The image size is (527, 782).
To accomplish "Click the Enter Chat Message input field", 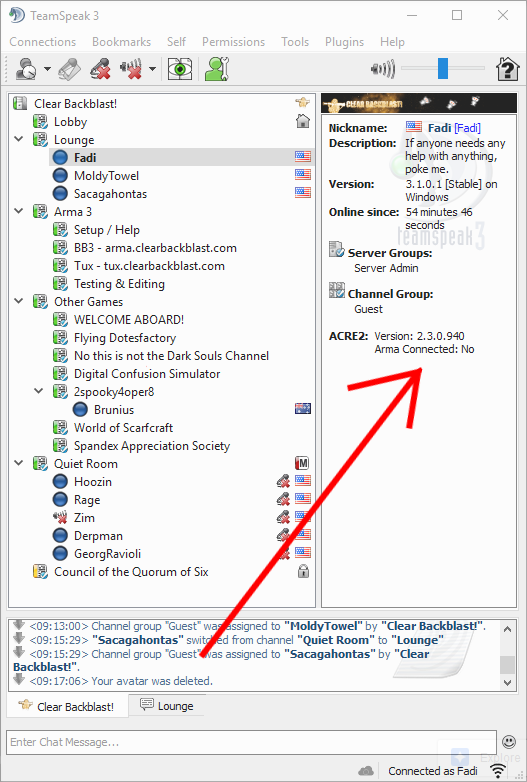I will (x=251, y=742).
